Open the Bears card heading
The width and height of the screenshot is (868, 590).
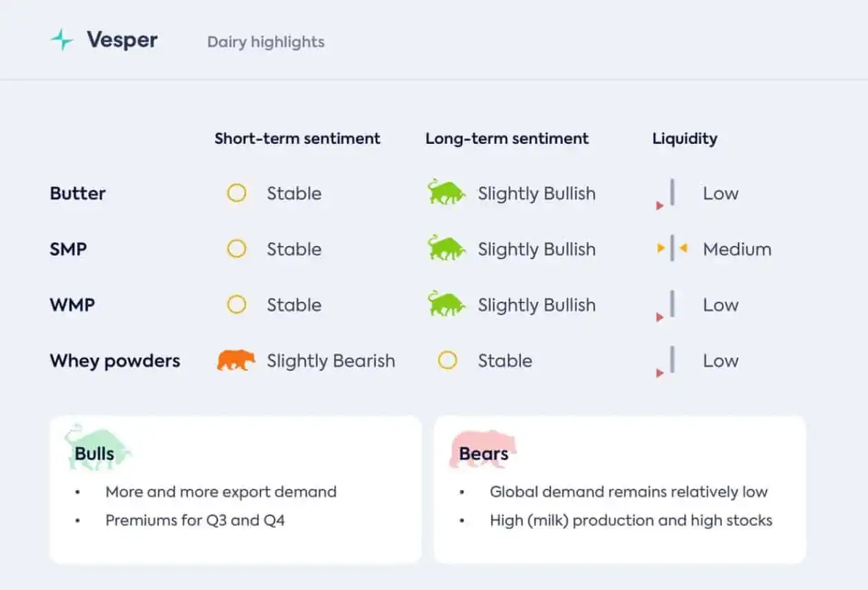(x=484, y=454)
